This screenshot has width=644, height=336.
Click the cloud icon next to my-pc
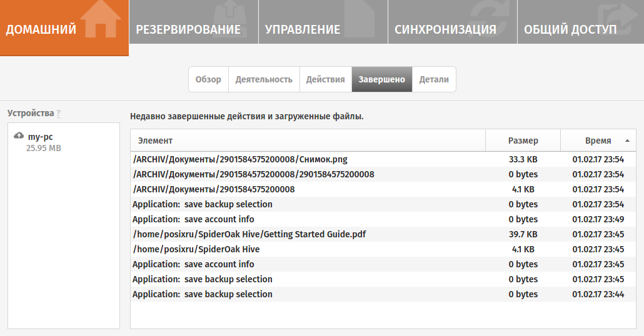pos(19,136)
